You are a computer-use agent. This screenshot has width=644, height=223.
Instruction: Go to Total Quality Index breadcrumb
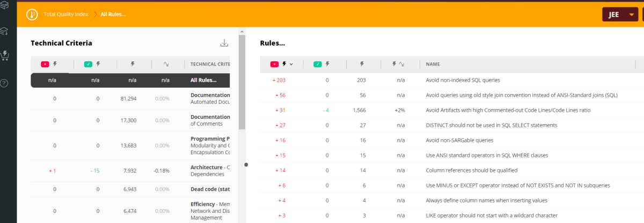65,15
